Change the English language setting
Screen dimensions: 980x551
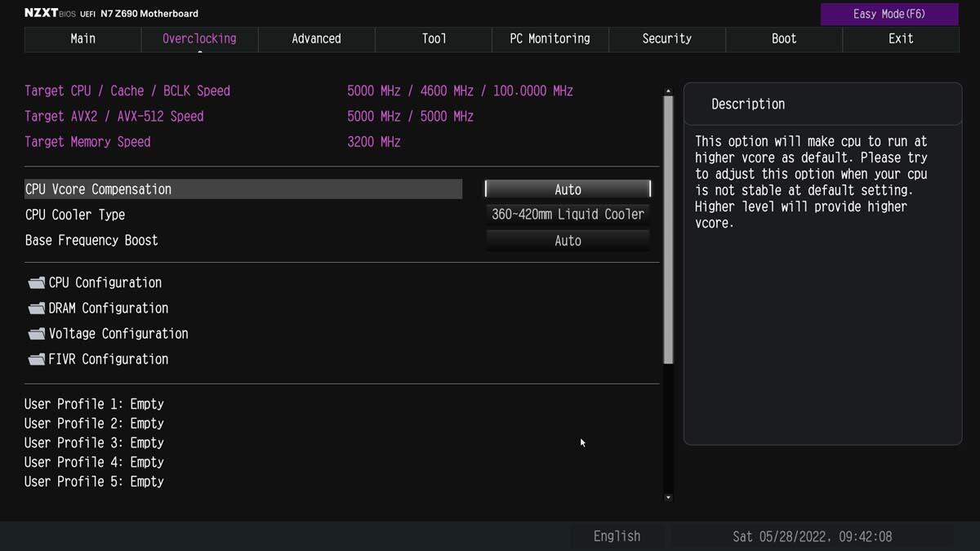point(617,536)
